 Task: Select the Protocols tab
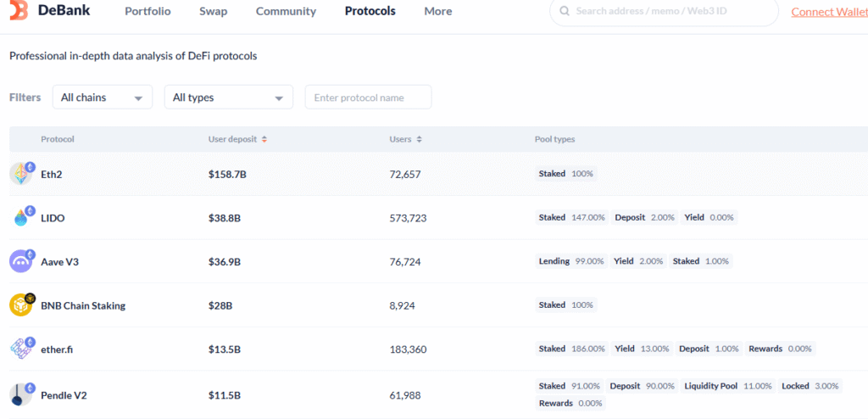tap(370, 11)
